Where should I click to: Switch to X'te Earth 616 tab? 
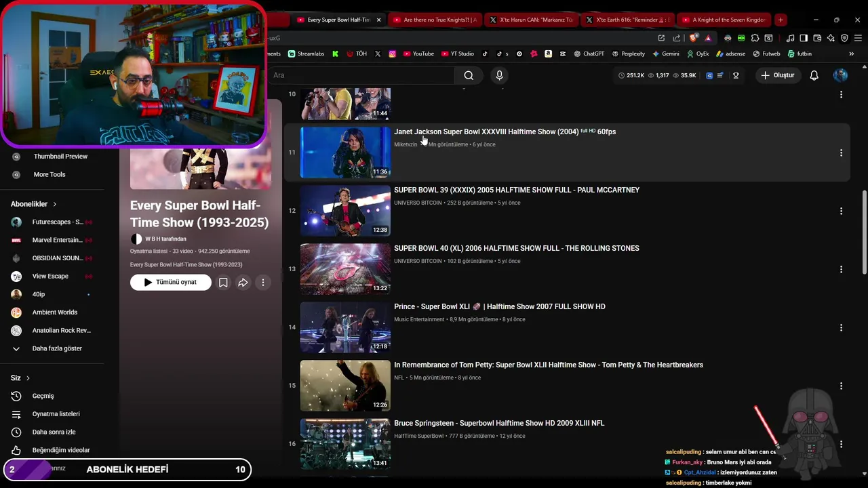point(627,20)
